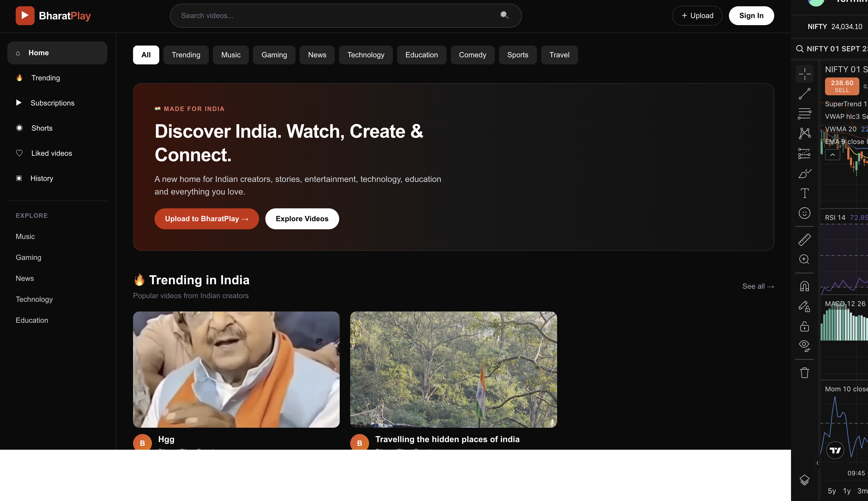Viewport: 868px width, 501px height.
Task: Open Shorts in the sidebar
Action: click(57, 128)
